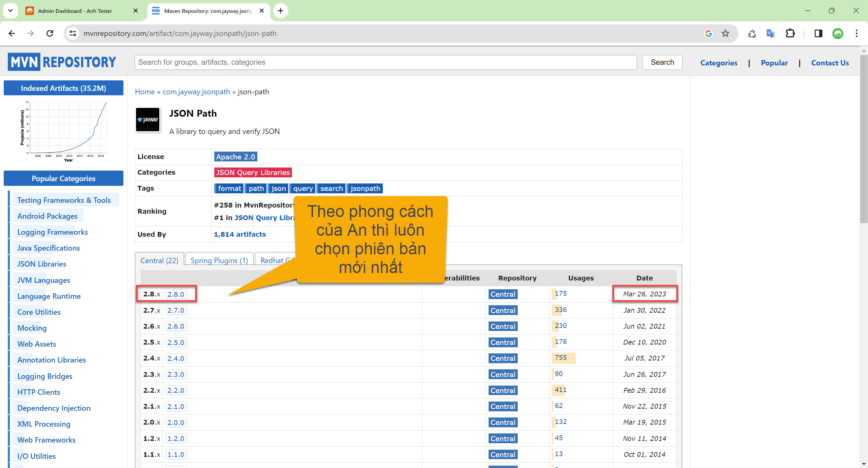Viewport: 868px width, 468px height.
Task: Click the path tag
Action: [256, 189]
